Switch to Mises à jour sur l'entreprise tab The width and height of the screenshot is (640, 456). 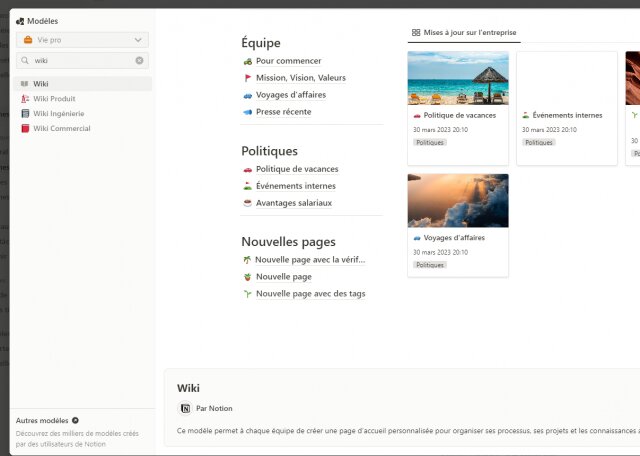click(x=464, y=33)
